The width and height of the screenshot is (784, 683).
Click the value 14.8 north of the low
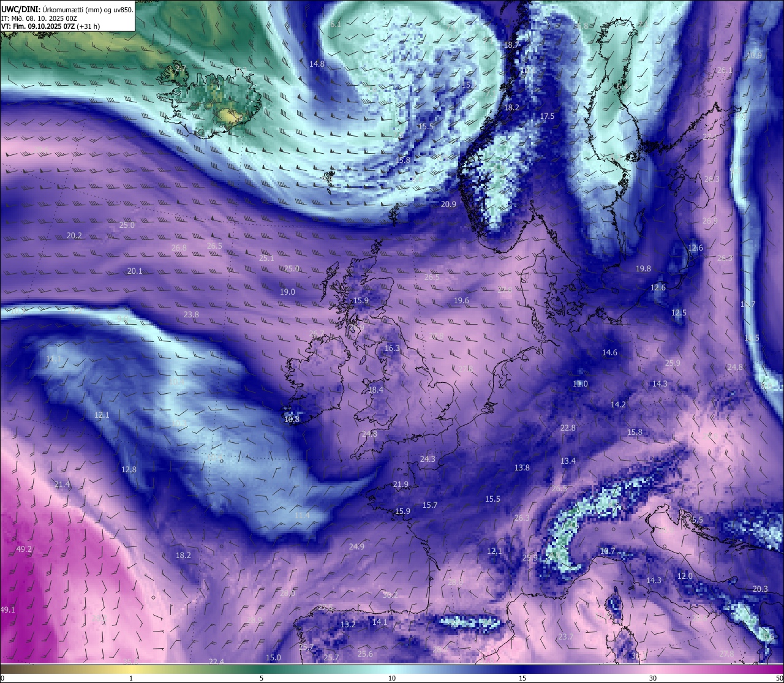coord(317,64)
